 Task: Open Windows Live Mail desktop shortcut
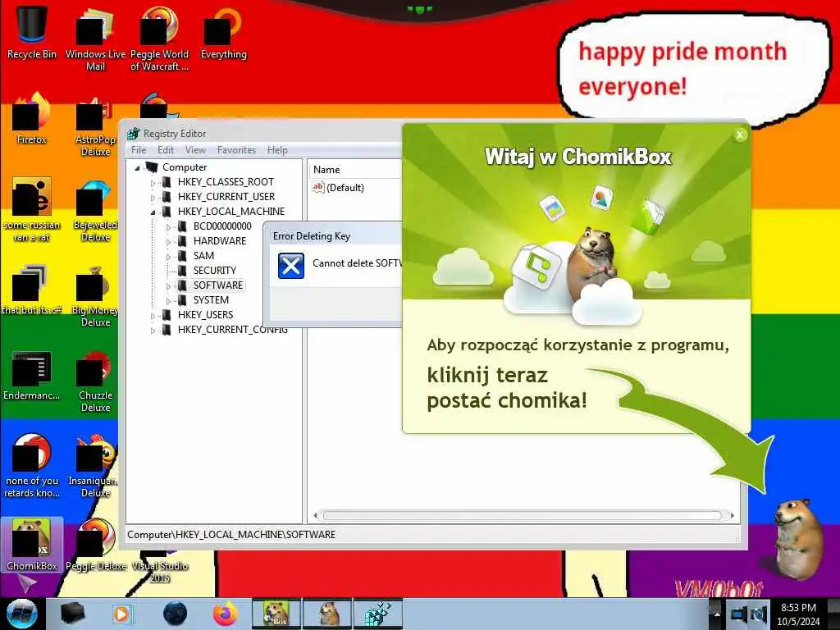pyautogui.click(x=95, y=38)
